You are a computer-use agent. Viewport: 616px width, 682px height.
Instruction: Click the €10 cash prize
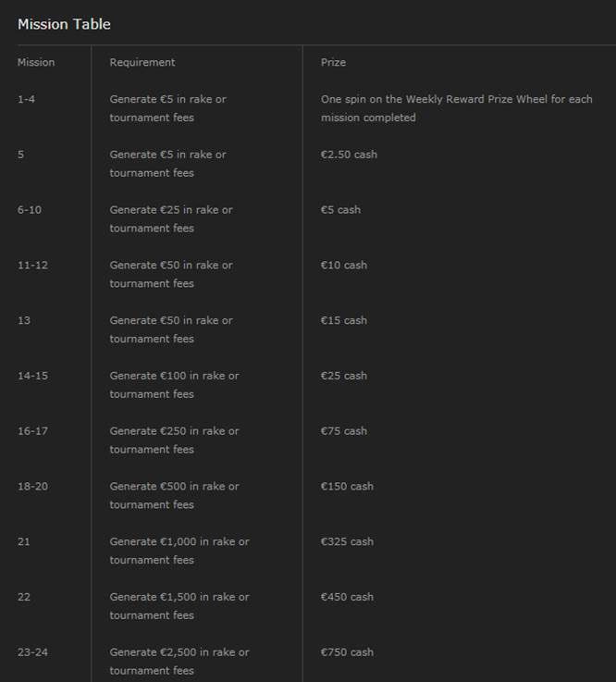tap(344, 265)
